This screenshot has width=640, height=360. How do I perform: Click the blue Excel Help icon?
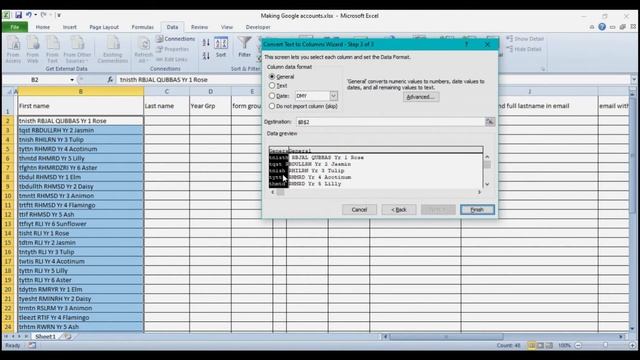[x=602, y=27]
